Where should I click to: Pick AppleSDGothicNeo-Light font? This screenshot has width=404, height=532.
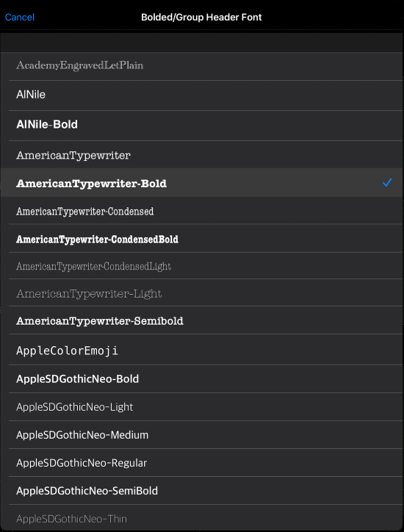pos(202,407)
